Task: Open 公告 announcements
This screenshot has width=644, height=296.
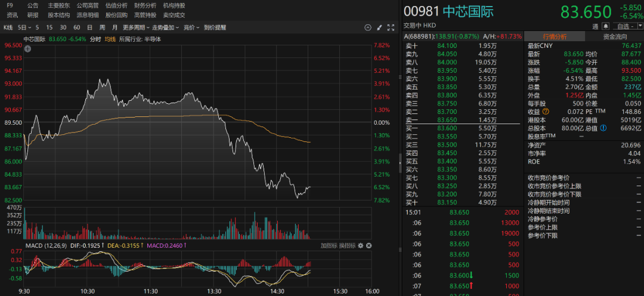Action: 33,5
